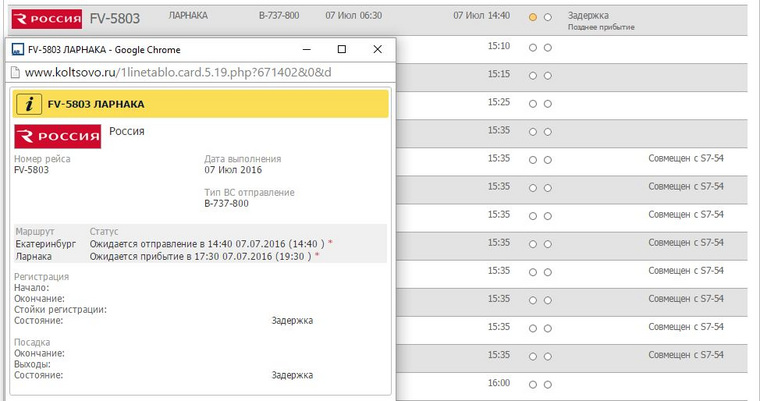Screen dimensions: 760x401
Task: Click the second circle in the 15:15 row
Action: click(548, 76)
